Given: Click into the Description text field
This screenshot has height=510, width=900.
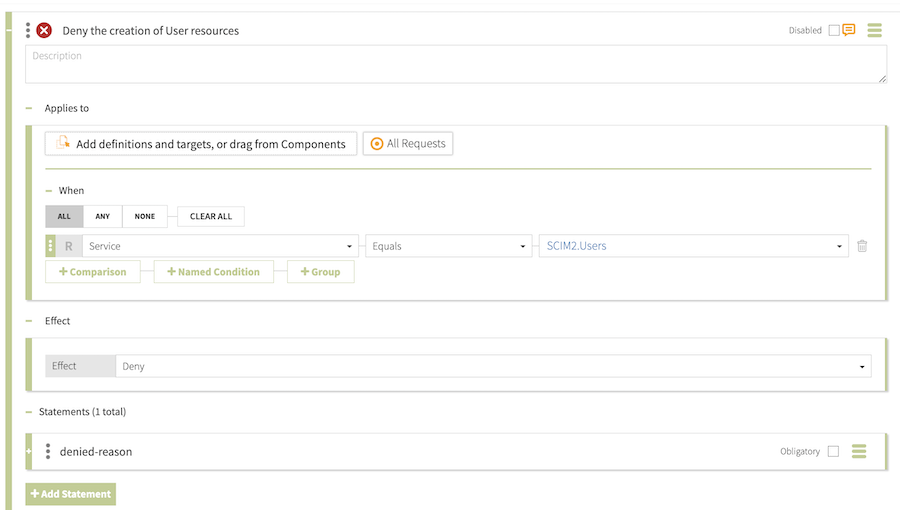Looking at the screenshot, I should pos(455,64).
